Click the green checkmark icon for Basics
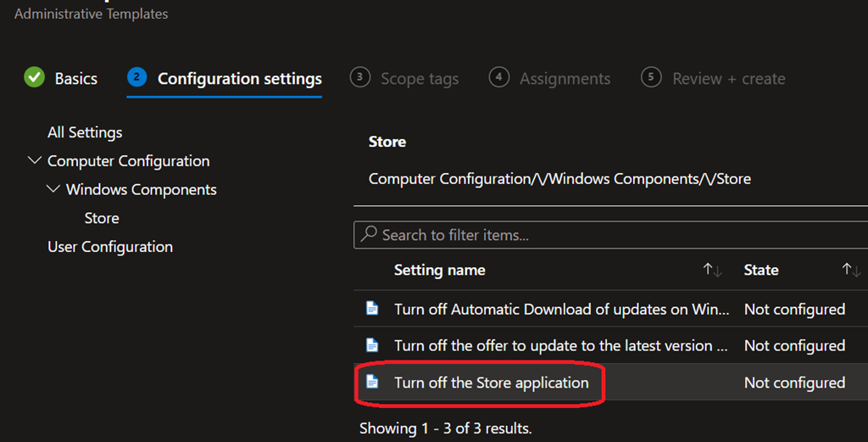 34,78
